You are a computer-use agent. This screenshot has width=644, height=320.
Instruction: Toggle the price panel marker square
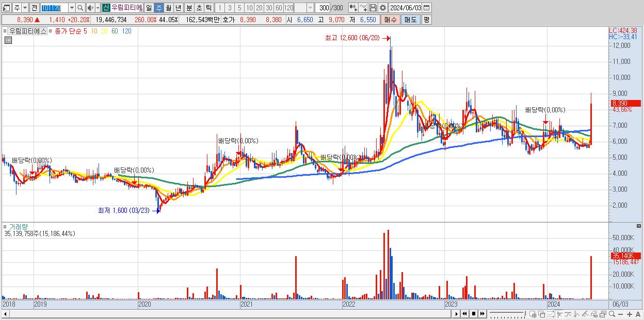[x=5, y=31]
